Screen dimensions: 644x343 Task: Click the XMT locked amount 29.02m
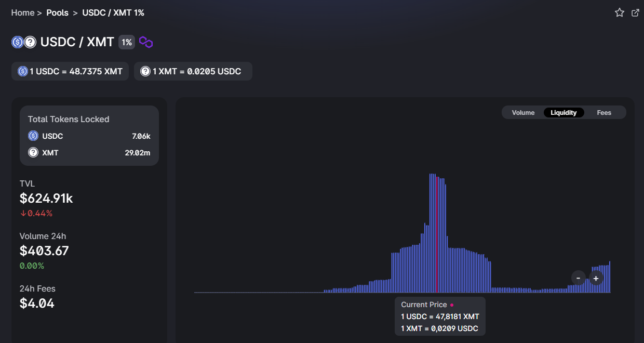click(138, 153)
